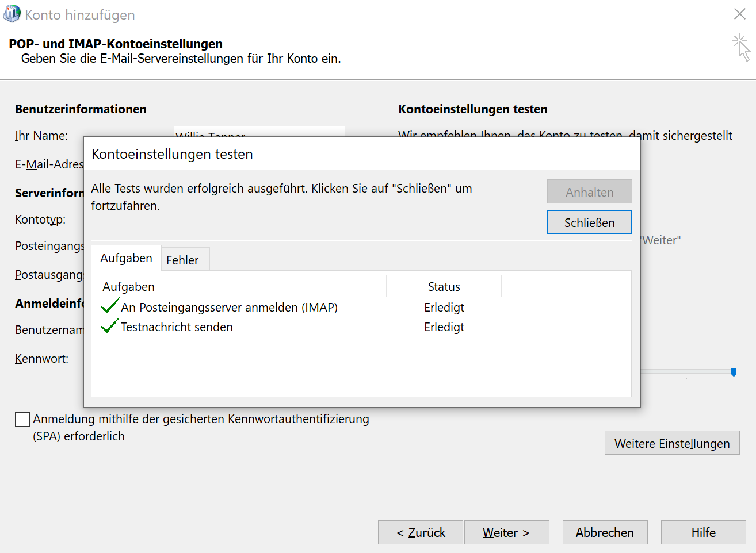Click the blue slider handle on the right
756x553 pixels.
734,372
